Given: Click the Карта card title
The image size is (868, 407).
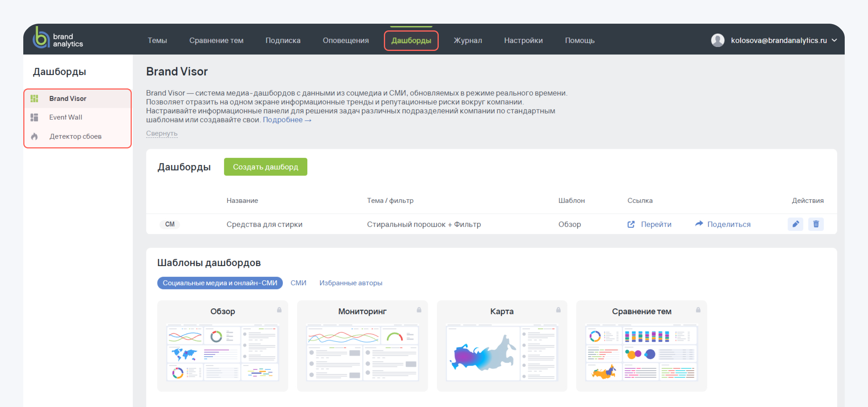Looking at the screenshot, I should coord(502,311).
